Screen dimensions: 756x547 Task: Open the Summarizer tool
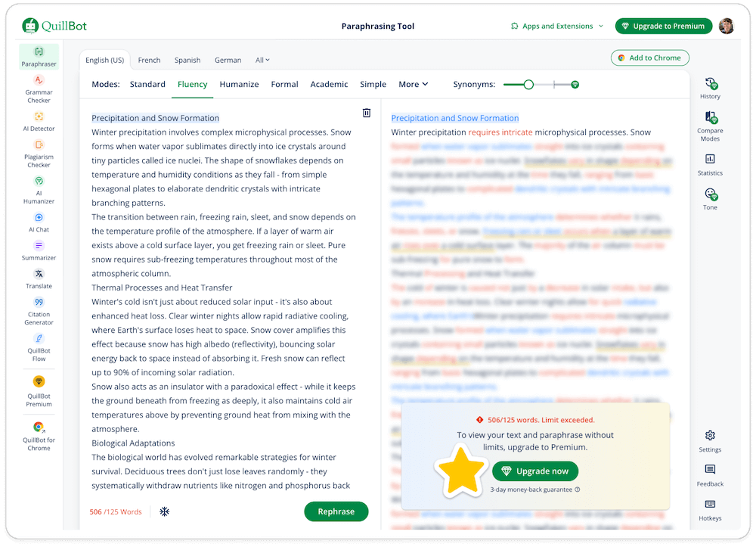pyautogui.click(x=39, y=251)
